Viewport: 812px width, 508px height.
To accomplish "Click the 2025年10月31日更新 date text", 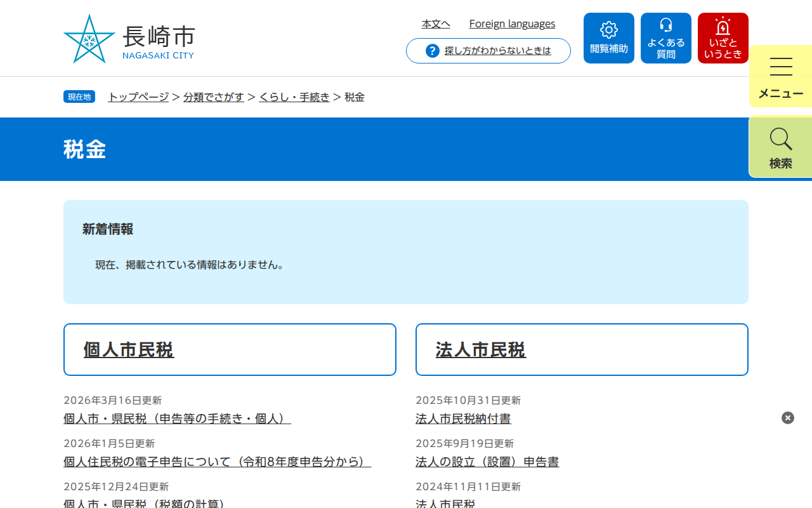I will tap(468, 400).
